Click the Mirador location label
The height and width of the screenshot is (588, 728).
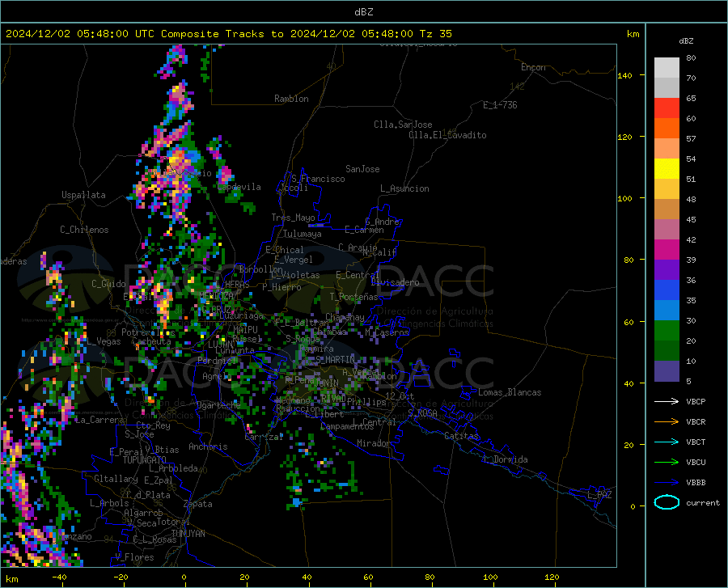pyautogui.click(x=373, y=443)
